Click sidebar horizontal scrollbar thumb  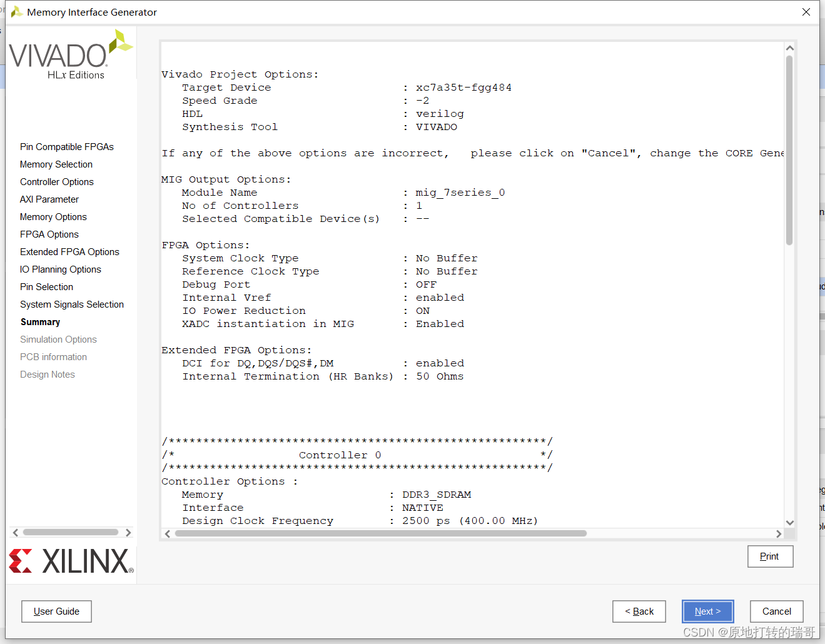click(71, 533)
